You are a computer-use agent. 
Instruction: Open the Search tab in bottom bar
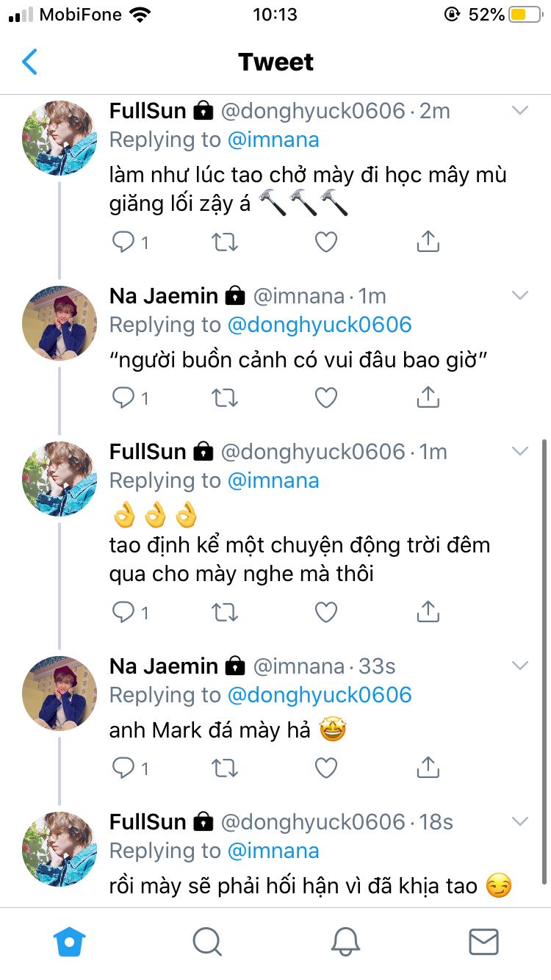[x=207, y=940]
